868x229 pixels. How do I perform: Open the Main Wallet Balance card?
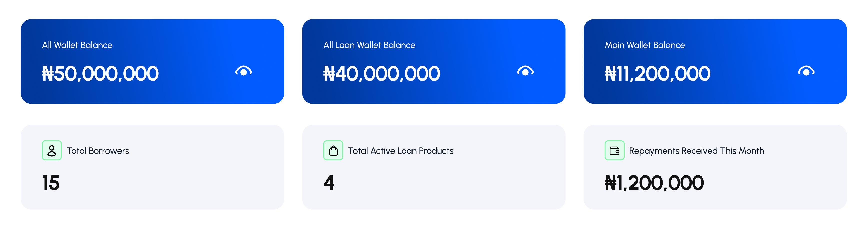click(x=715, y=62)
